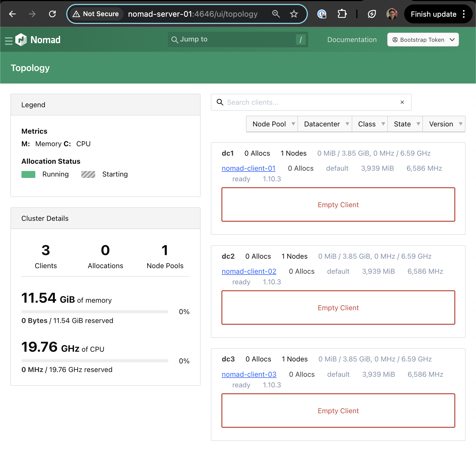This screenshot has width=476, height=455.
Task: Open the browser extensions puzzle icon
Action: pyautogui.click(x=342, y=14)
